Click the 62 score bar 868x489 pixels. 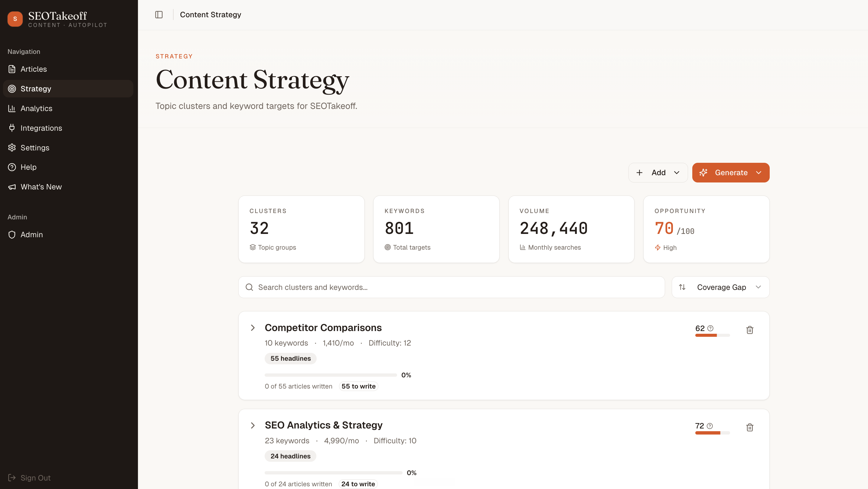click(x=712, y=336)
